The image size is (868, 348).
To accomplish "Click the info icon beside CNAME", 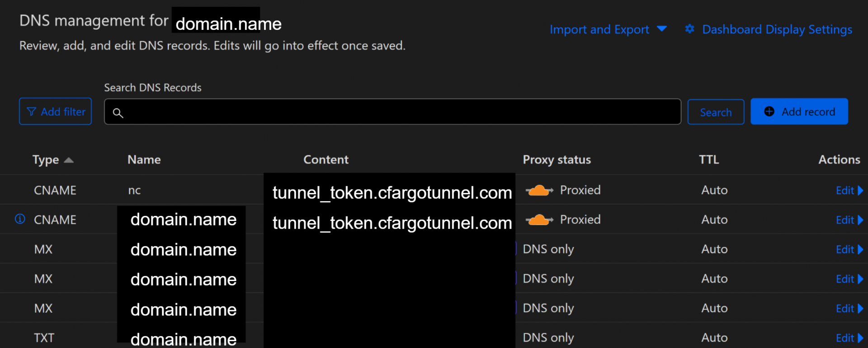I will point(20,219).
